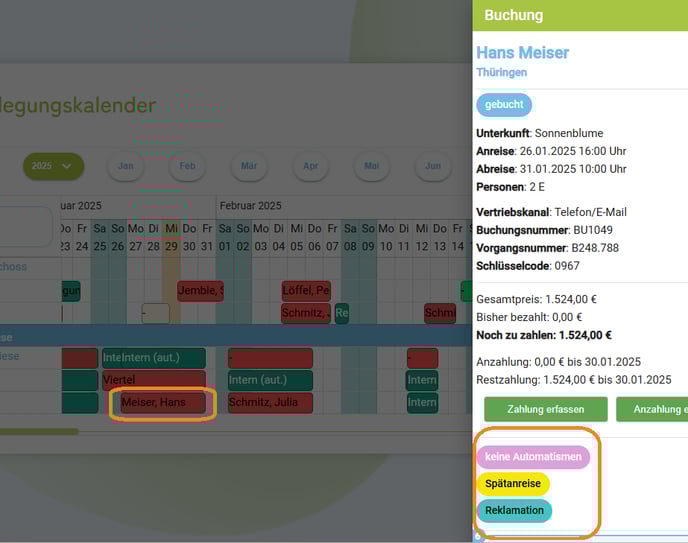Click the Sa 08 day column header

350,237
